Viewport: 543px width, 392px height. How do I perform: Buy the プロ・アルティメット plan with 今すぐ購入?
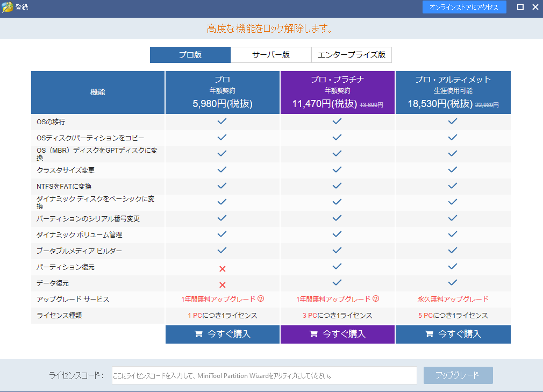pos(453,334)
